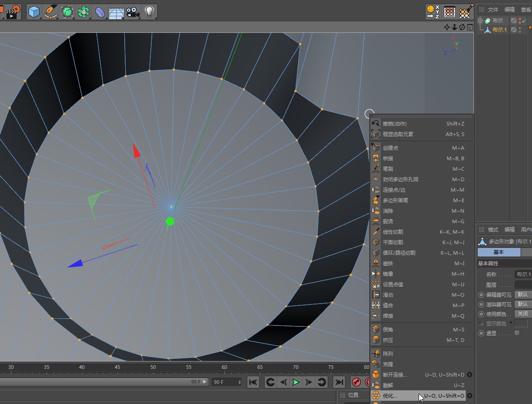Toggle visibility dots for 布尔.1 object
The image size is (532, 404).
(520, 30)
